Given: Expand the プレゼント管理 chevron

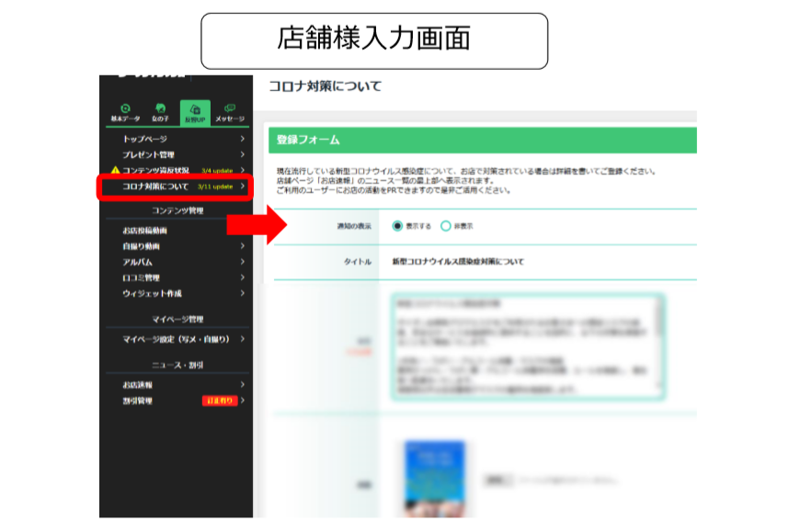Looking at the screenshot, I should coord(243,154).
